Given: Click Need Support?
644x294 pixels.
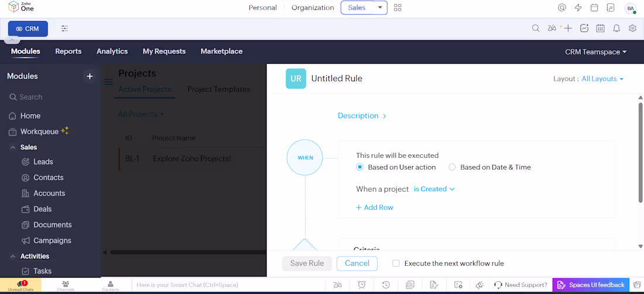Looking at the screenshot, I should coord(521,285).
